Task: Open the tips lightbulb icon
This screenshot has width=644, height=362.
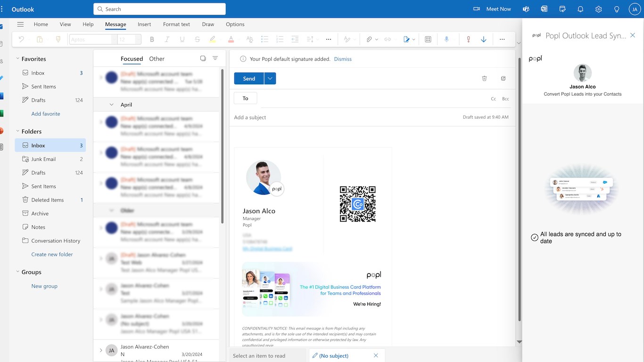Action: pos(617,9)
